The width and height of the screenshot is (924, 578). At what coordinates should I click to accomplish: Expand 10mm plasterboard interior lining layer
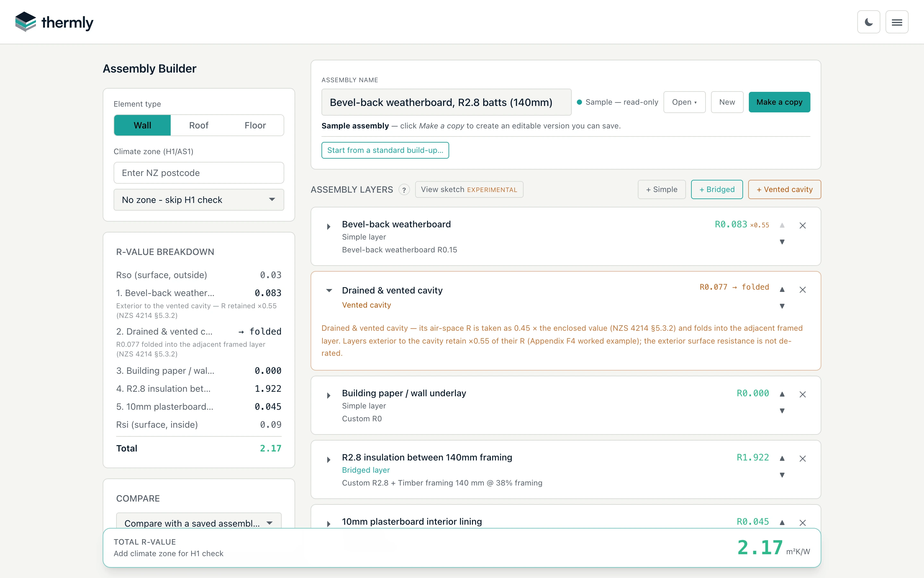329,524
